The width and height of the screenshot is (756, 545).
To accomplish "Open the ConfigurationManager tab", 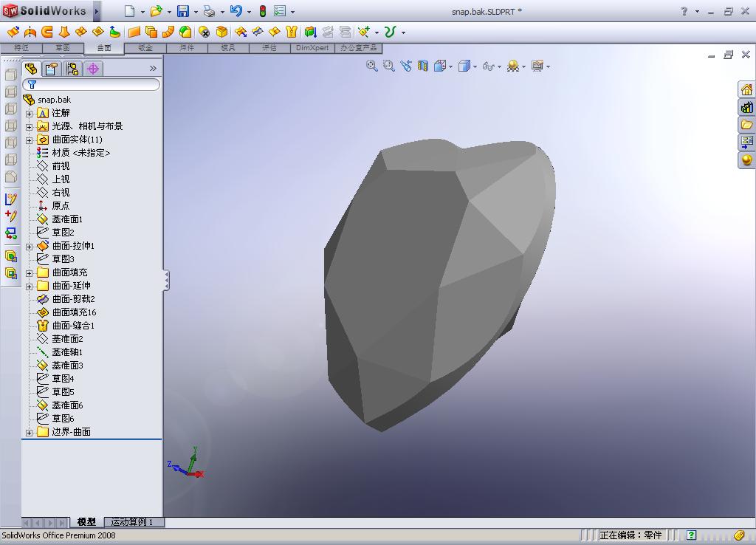I will (72, 69).
